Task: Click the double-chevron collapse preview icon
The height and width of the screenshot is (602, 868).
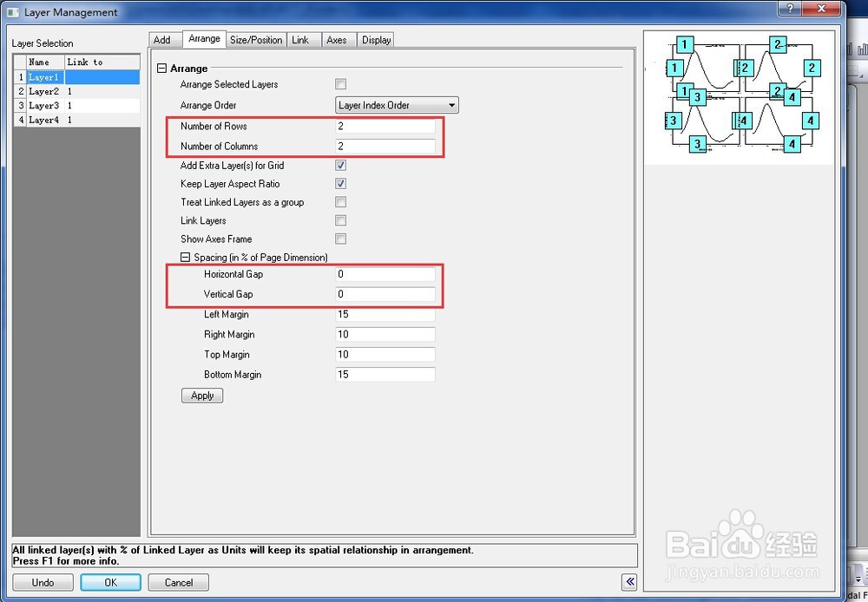Action: [x=629, y=581]
